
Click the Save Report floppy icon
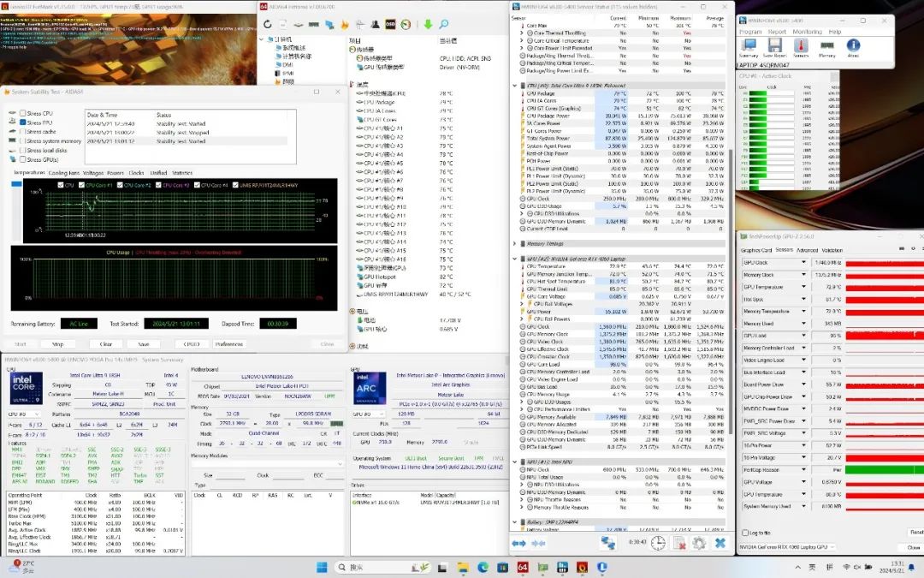coord(774,46)
